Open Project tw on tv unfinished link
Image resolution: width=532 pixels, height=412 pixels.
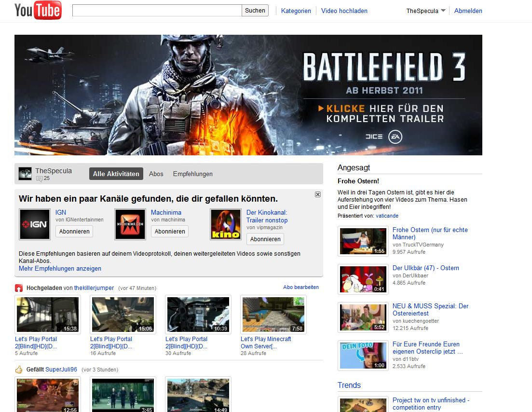point(431,404)
